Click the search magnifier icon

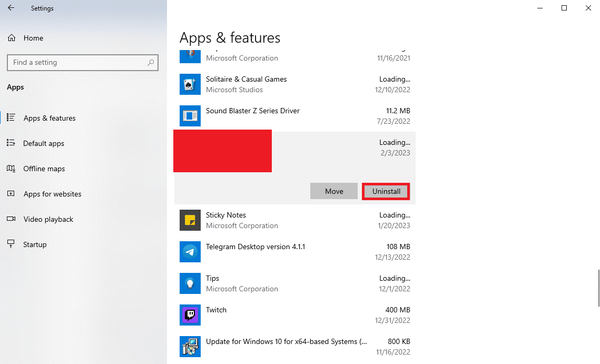pos(151,62)
